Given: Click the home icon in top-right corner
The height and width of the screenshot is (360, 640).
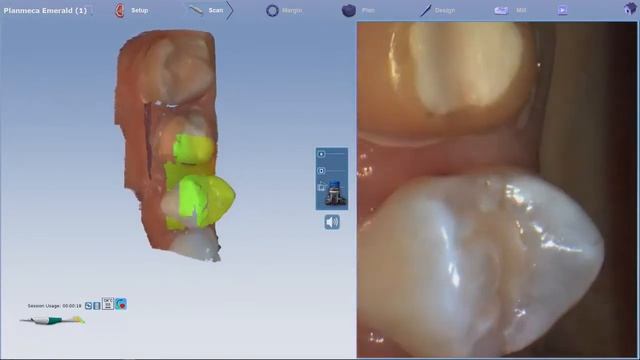Looking at the screenshot, I should point(630,9).
